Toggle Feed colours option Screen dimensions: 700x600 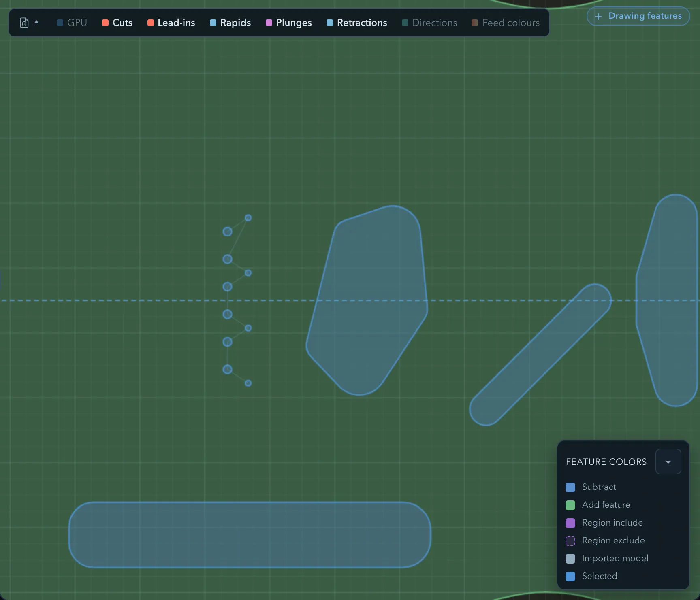click(x=506, y=23)
